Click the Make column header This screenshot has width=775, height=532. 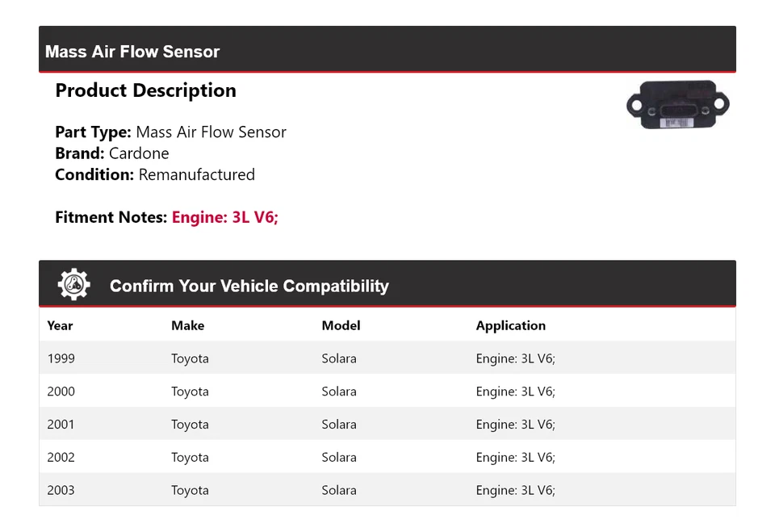click(x=187, y=325)
